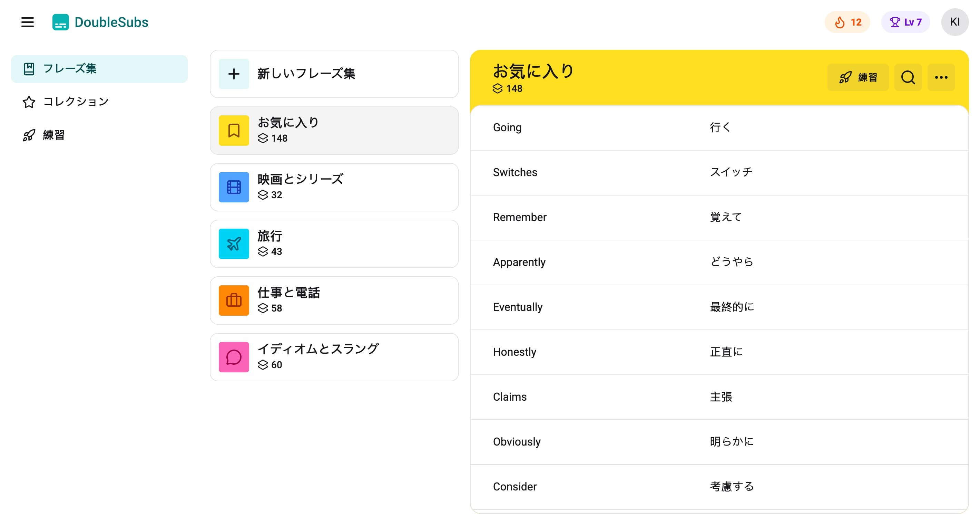Open the streak flame badge showing 12
The height and width of the screenshot is (525, 980).
pos(847,22)
